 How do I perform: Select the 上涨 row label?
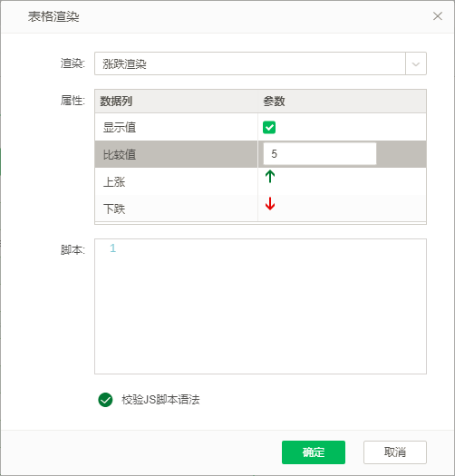pos(114,182)
